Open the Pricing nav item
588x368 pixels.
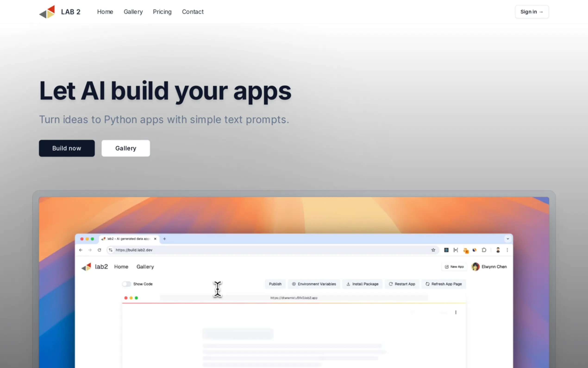tap(162, 12)
